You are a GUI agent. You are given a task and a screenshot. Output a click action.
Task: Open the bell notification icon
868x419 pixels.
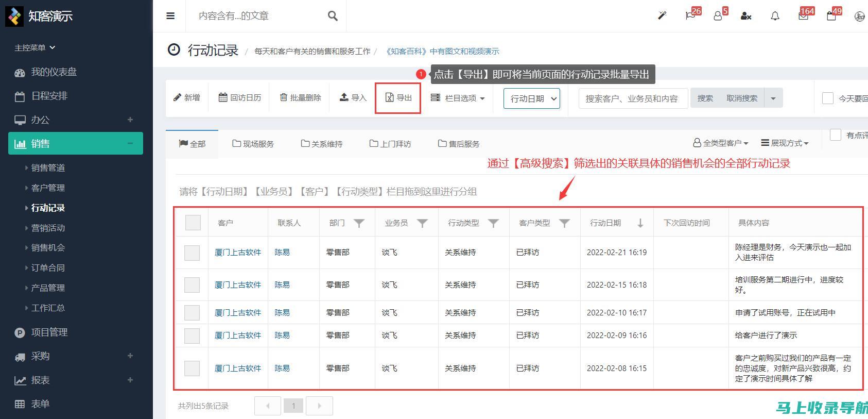point(775,16)
